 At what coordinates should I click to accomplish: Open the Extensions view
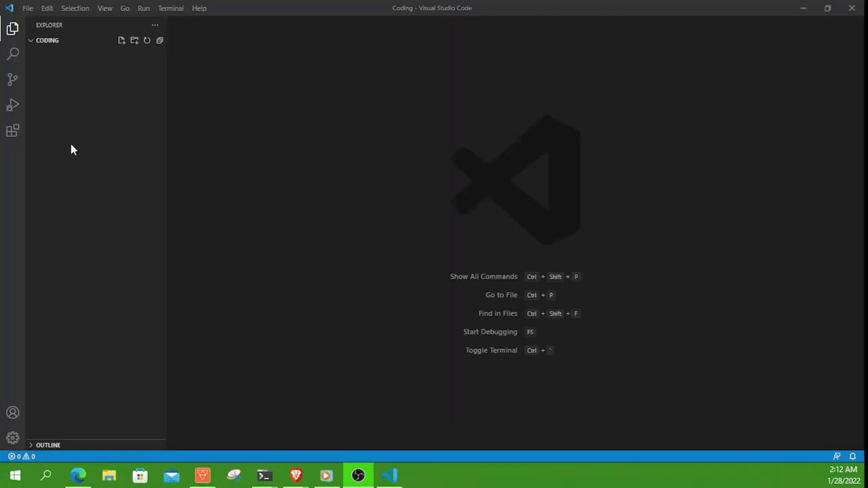pyautogui.click(x=12, y=130)
